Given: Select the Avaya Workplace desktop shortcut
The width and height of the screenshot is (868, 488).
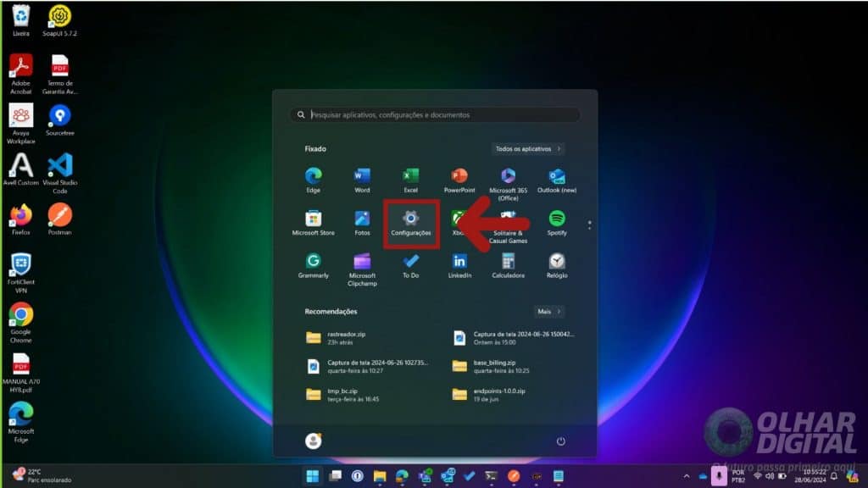Looking at the screenshot, I should coord(21,124).
